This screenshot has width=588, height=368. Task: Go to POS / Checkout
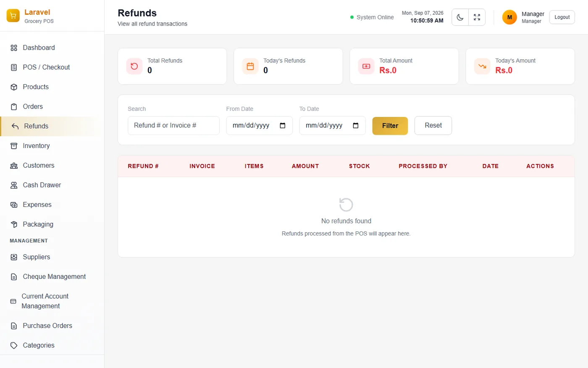(x=52, y=67)
